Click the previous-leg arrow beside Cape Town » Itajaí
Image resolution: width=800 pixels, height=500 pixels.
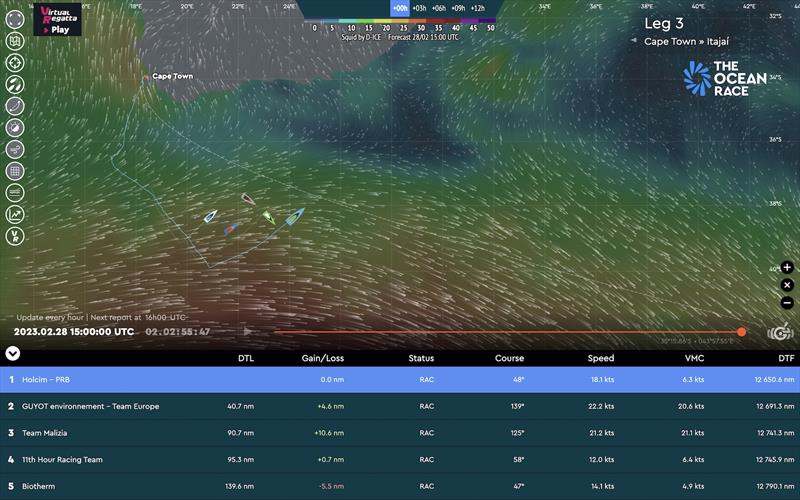tap(634, 40)
